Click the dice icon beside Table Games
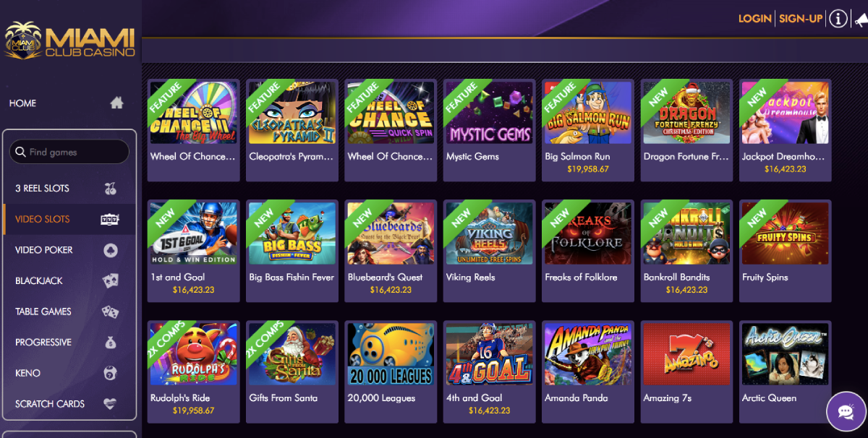868x438 pixels. (111, 312)
